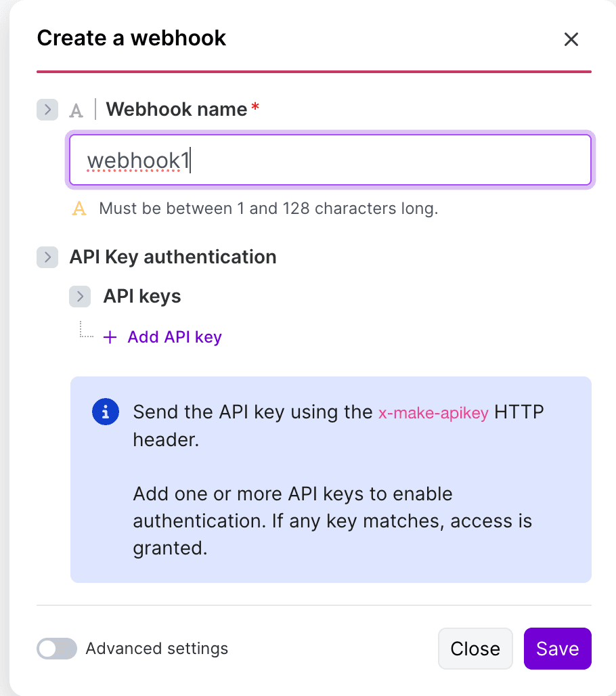Click the Advanced settings label text

156,649
